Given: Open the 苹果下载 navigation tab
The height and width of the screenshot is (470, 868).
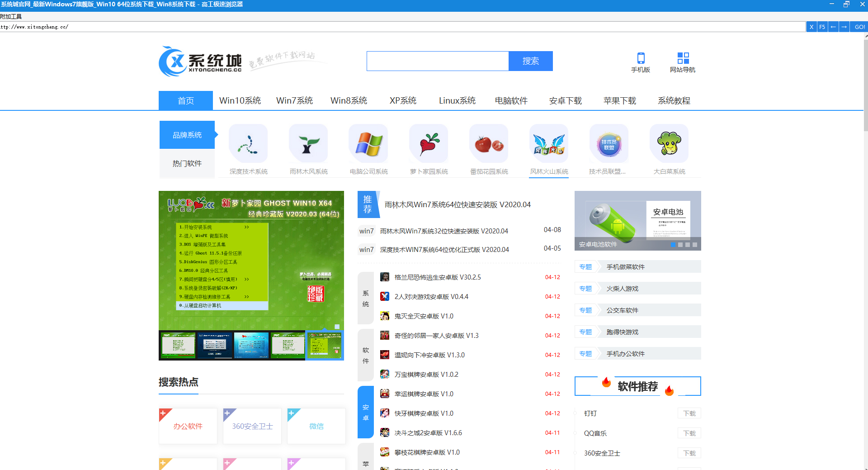Looking at the screenshot, I should click(x=620, y=100).
